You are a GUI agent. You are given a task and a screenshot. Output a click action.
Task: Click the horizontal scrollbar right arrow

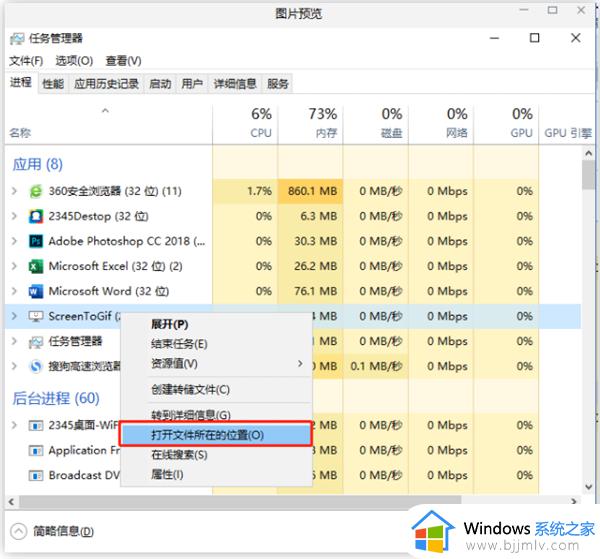573,501
